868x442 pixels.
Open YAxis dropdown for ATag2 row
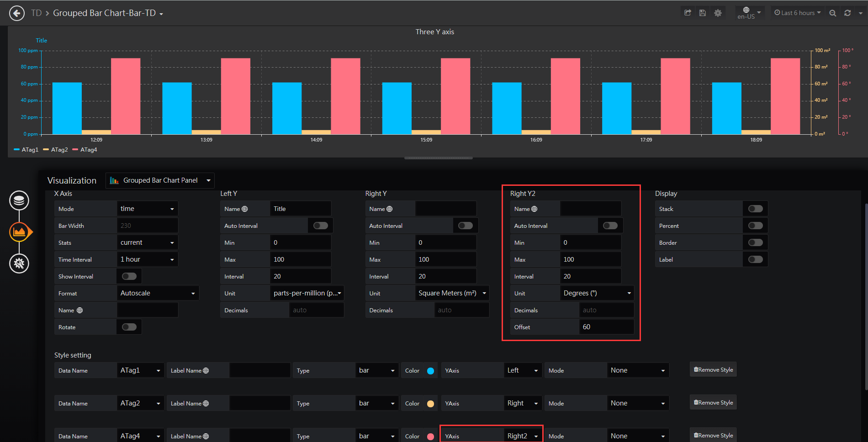point(523,403)
